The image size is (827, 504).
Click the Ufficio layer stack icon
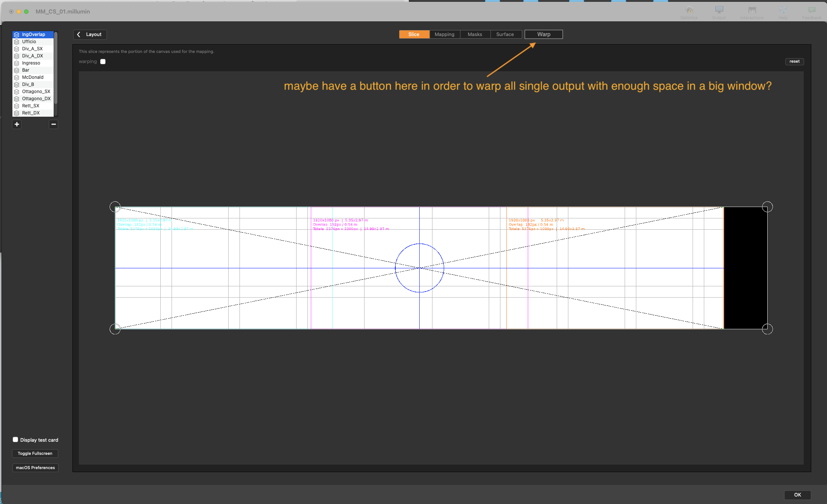[x=17, y=42]
